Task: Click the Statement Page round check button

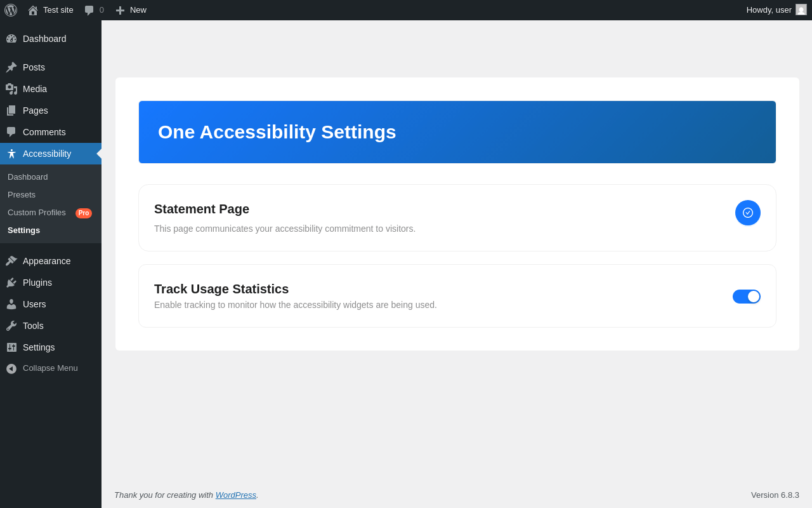Action: tap(748, 213)
